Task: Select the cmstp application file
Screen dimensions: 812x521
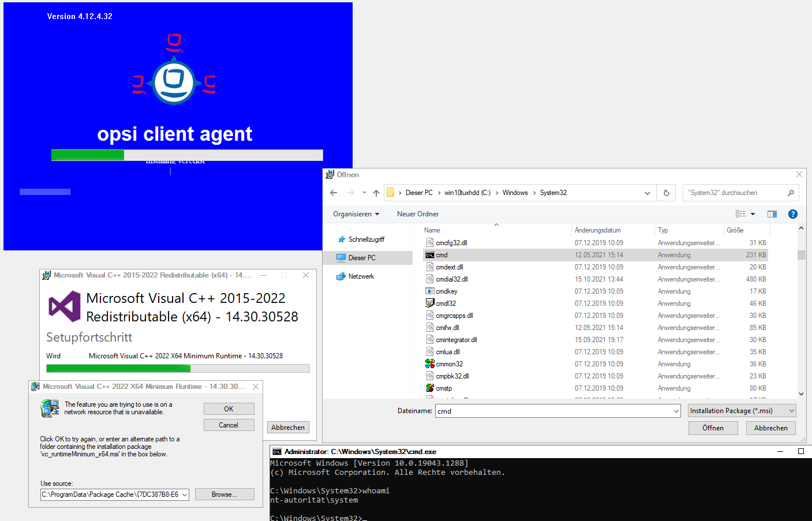Action: 444,388
